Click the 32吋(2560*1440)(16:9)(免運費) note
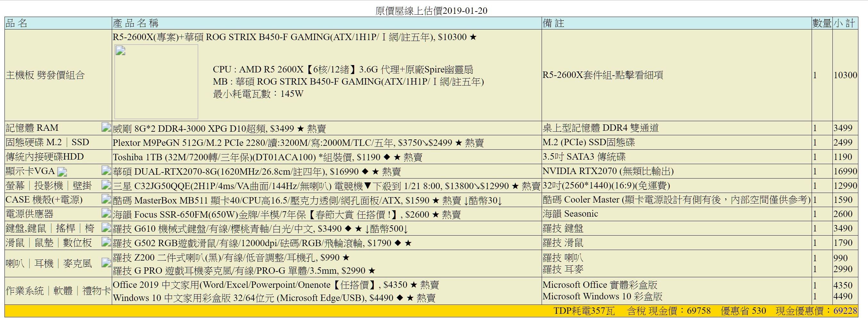 click(x=606, y=185)
